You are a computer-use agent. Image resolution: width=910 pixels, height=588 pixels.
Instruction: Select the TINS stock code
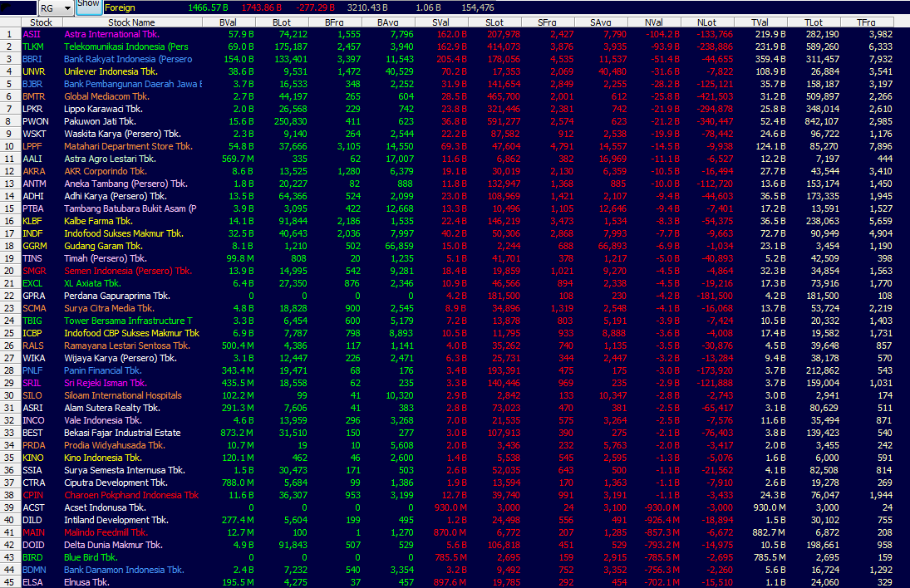pyautogui.click(x=32, y=258)
